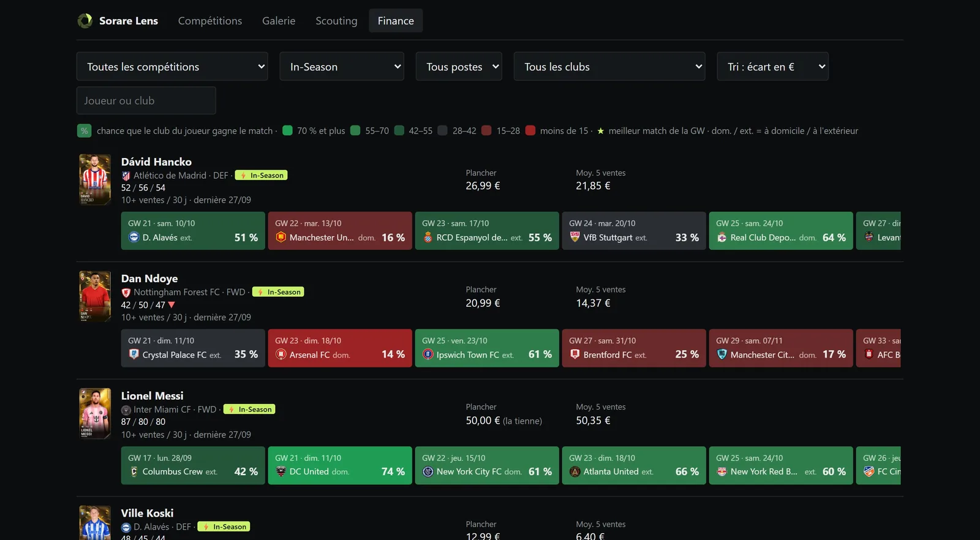Expand the Tous postes dropdown

(459, 66)
